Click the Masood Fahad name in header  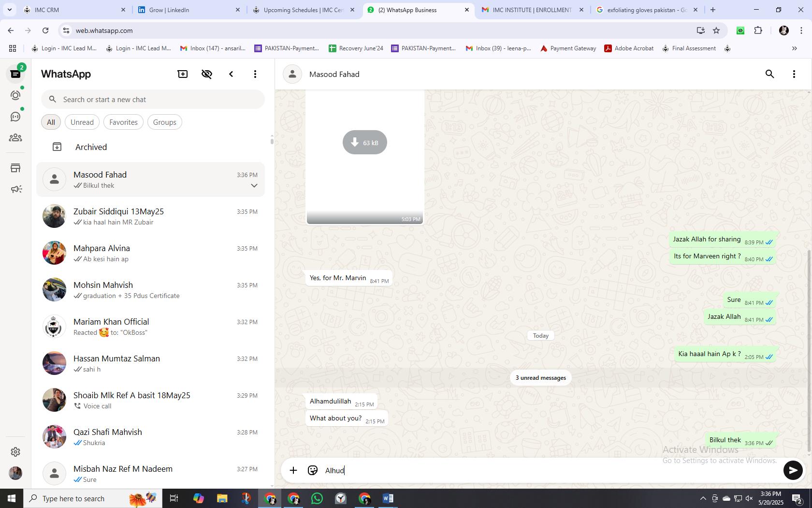click(x=334, y=74)
